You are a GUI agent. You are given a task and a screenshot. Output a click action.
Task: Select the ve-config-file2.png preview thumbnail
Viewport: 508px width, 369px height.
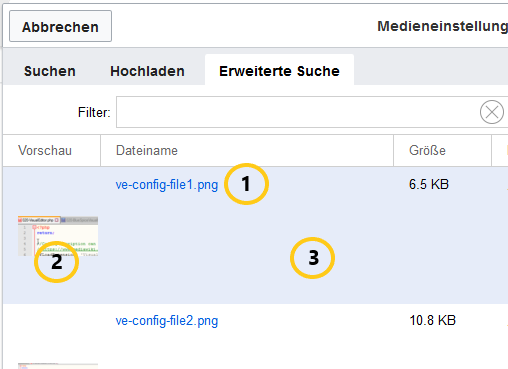tap(58, 366)
